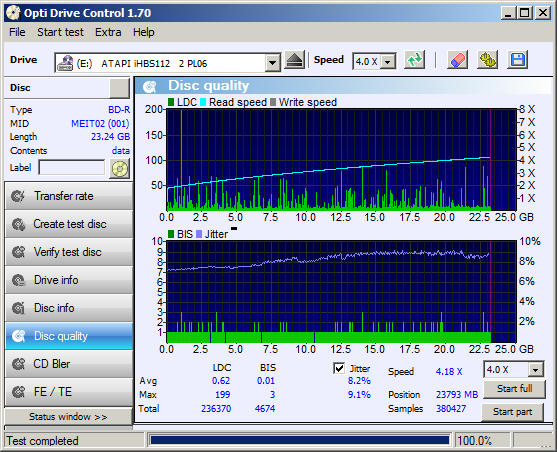Screen dimensions: 557x452
Task: Click the disc Label input field
Action: click(x=72, y=167)
